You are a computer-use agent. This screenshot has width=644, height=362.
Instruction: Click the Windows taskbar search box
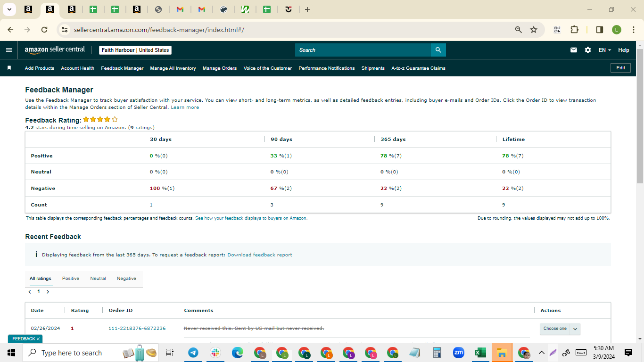91,353
